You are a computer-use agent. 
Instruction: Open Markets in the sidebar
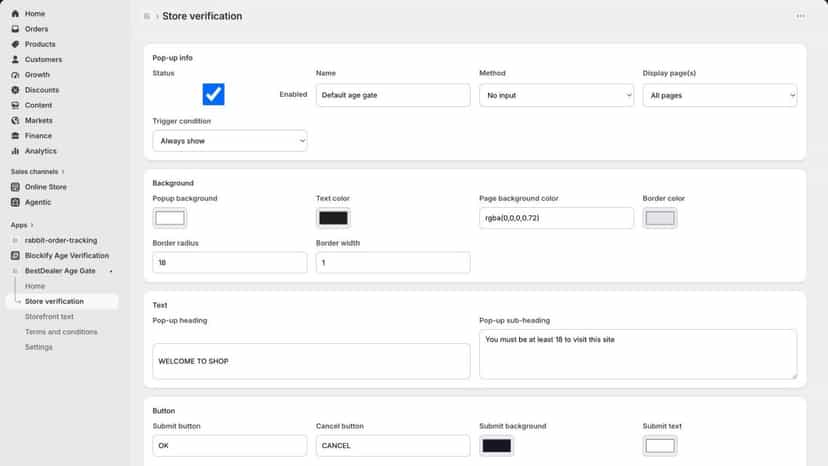(39, 121)
